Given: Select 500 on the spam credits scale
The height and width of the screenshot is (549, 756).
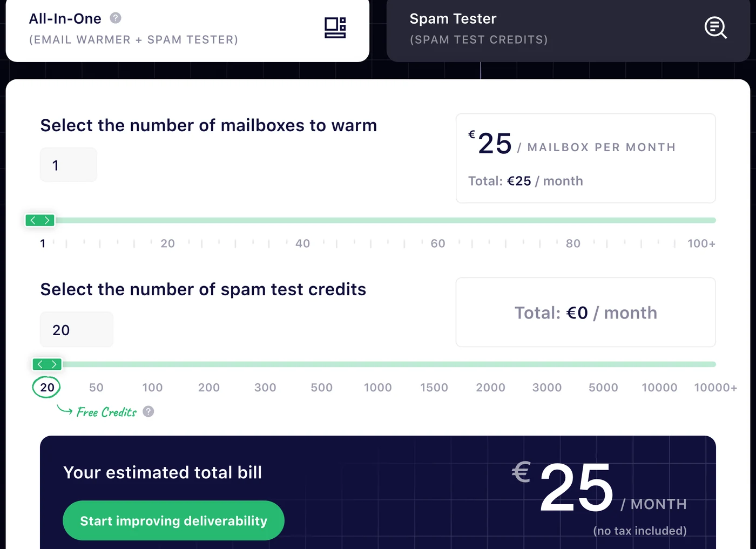Looking at the screenshot, I should 322,388.
